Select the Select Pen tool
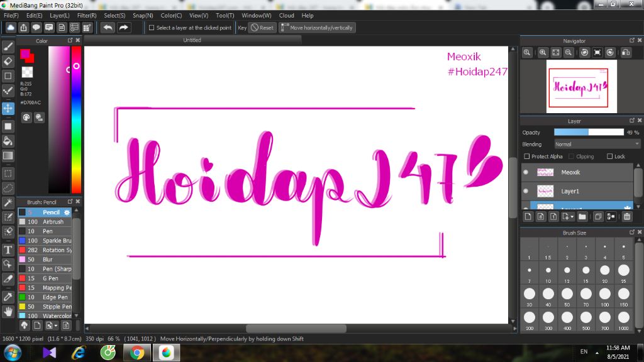 [x=8, y=217]
